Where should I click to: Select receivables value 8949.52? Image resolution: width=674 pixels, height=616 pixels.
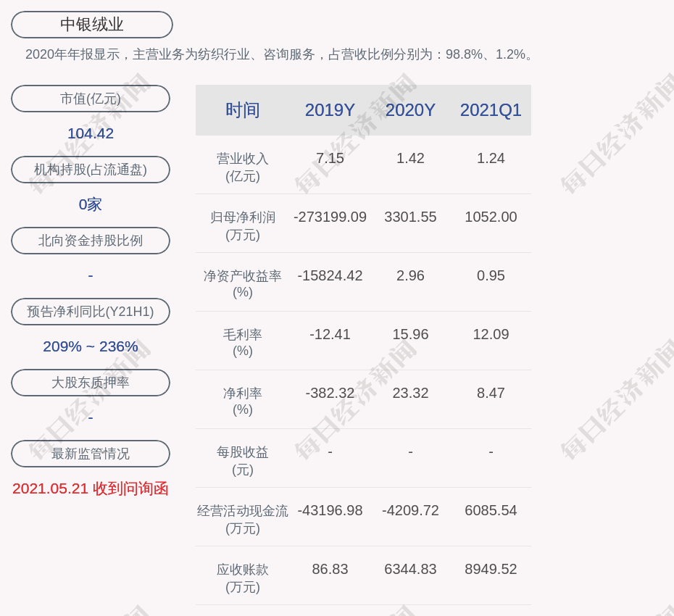coord(491,569)
